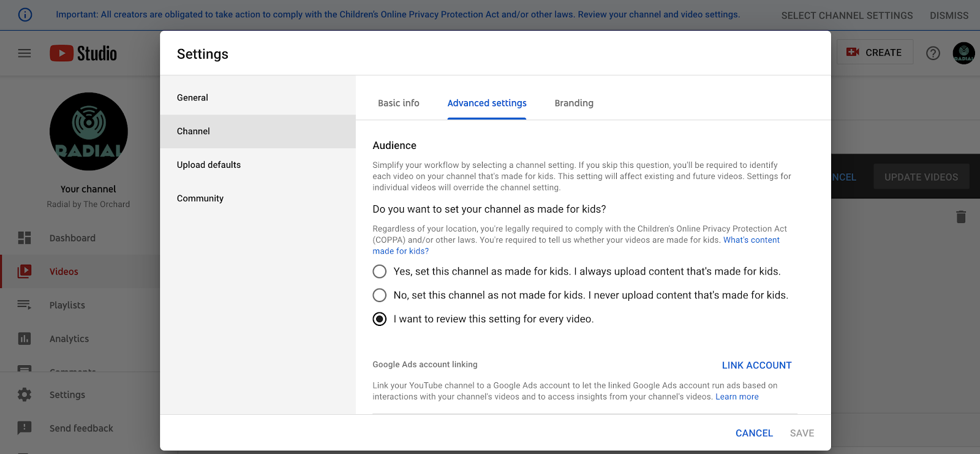Select 'Yes, set this channel as made for kids'
Viewport: 980px width, 454px height.
click(380, 271)
